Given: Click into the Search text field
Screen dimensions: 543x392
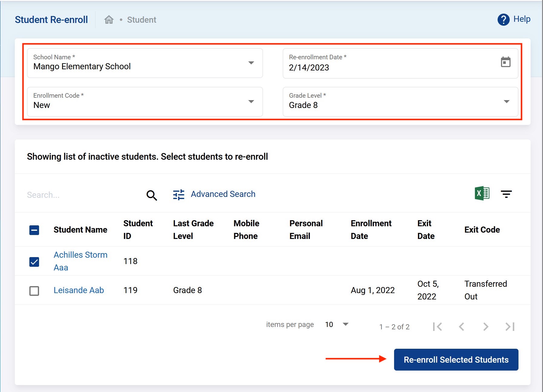Looking at the screenshot, I should 82,195.
